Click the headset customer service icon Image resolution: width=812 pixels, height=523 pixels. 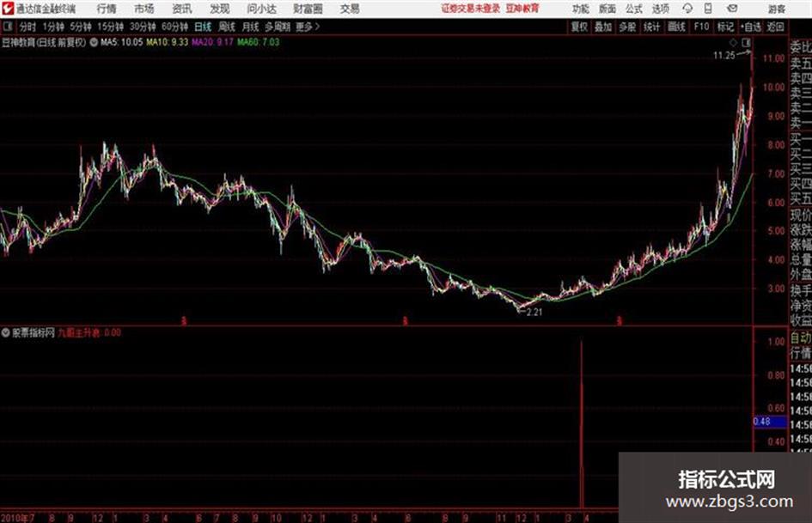(x=687, y=9)
